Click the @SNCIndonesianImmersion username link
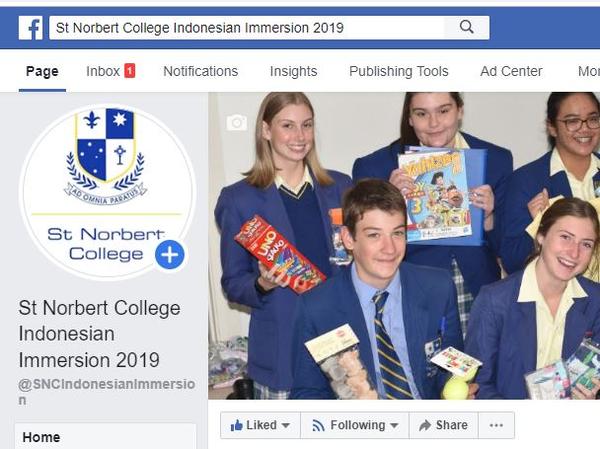Screen dimensions: 600x449 coord(107,392)
